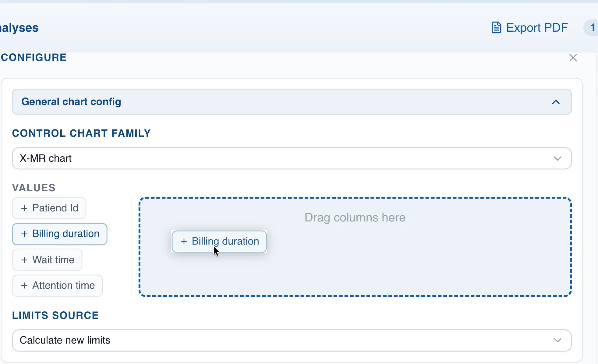Click the Export PDF document icon

pyautogui.click(x=497, y=27)
